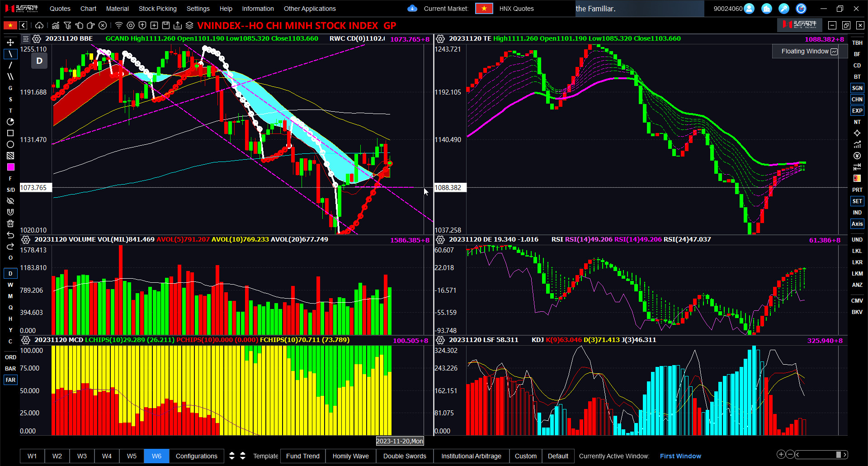Viewport: 868px width, 466px height.
Task: Click the undo arrow in drawing toolbar
Action: click(10, 235)
